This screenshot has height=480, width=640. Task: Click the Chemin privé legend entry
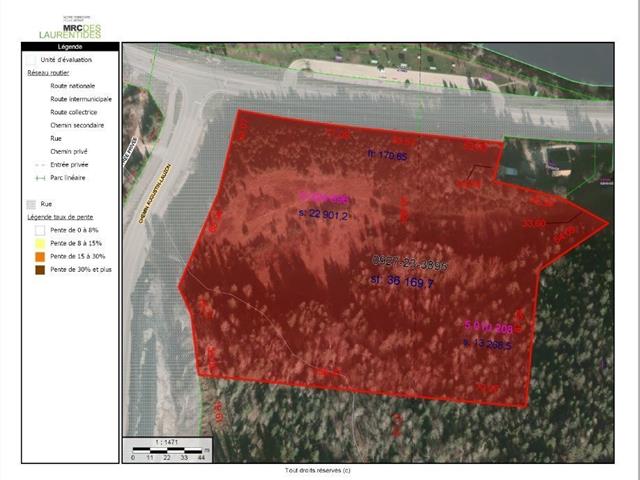point(68,152)
